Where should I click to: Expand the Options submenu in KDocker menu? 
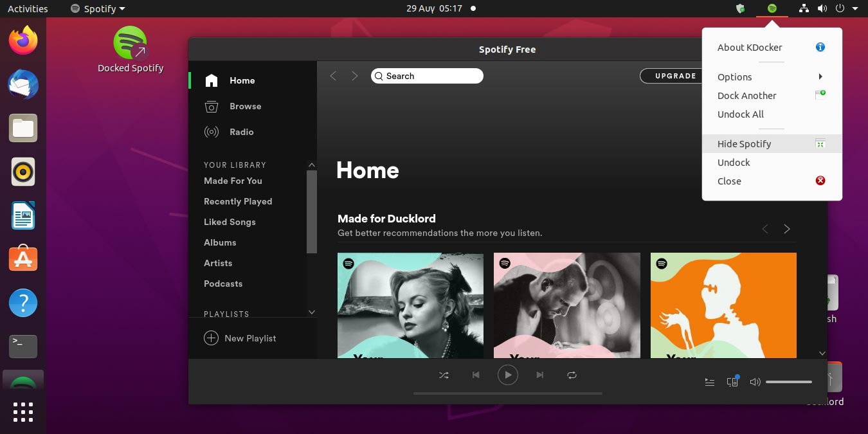734,77
